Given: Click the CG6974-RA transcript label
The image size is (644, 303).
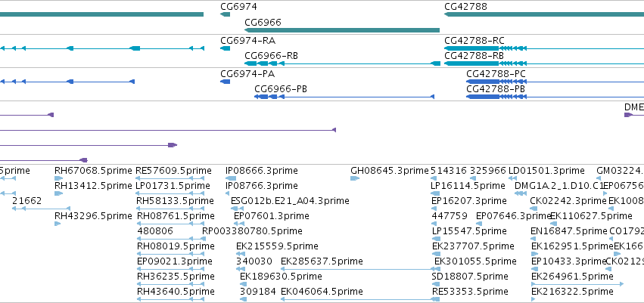Looking at the screenshot, I should 248,41.
